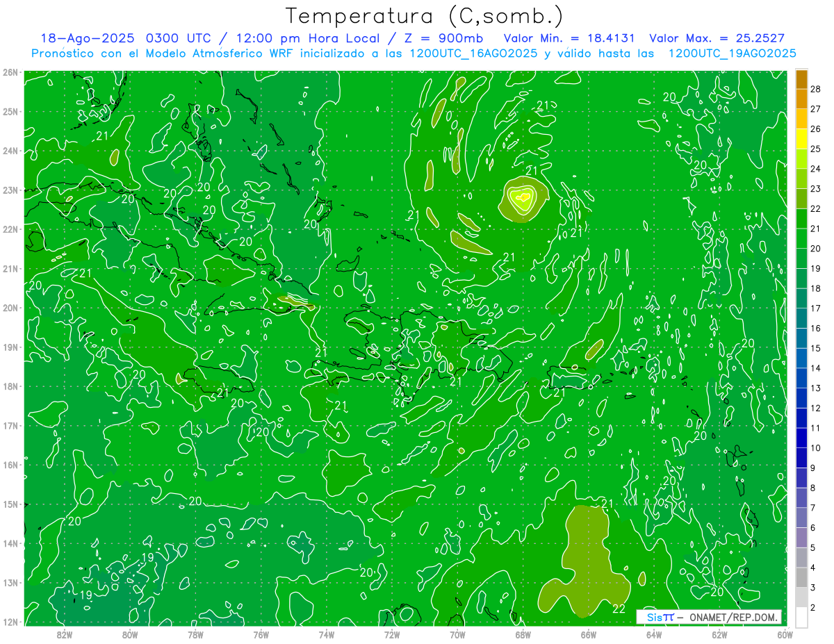The width and height of the screenshot is (834, 644).
Task: Click the "19N" latitude axis label
Action: click(x=10, y=347)
